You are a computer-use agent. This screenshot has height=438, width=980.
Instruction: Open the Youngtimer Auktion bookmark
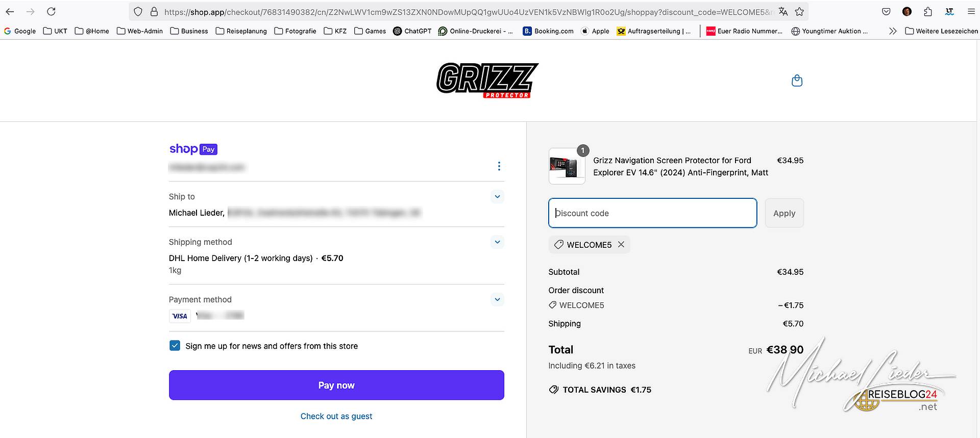[x=829, y=31]
